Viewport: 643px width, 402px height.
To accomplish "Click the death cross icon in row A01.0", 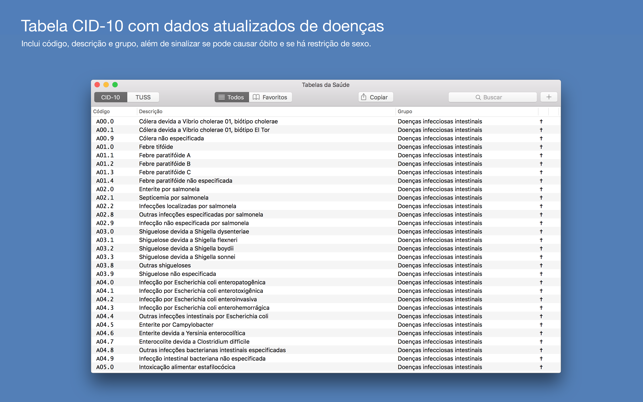I will (x=541, y=147).
